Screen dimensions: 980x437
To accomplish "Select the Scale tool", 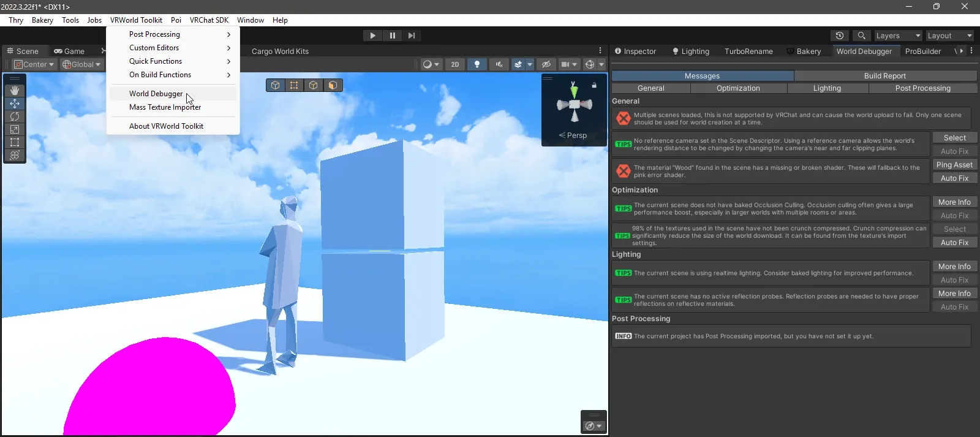I will 15,129.
